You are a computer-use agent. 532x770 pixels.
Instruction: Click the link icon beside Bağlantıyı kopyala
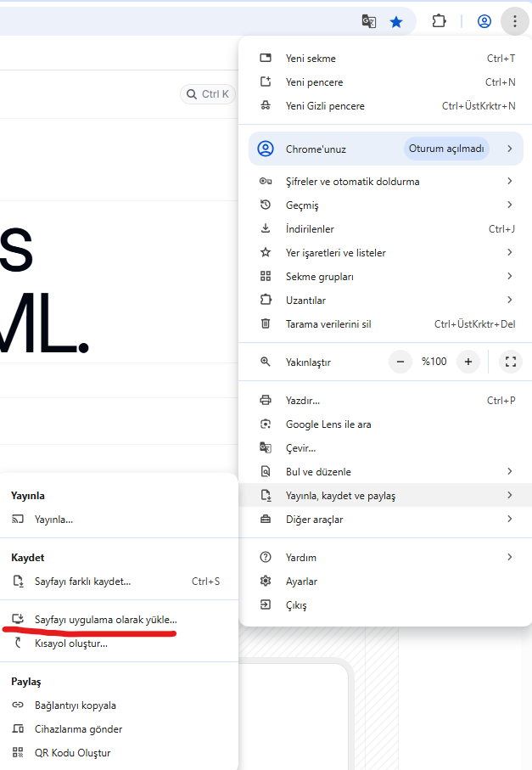(x=18, y=705)
